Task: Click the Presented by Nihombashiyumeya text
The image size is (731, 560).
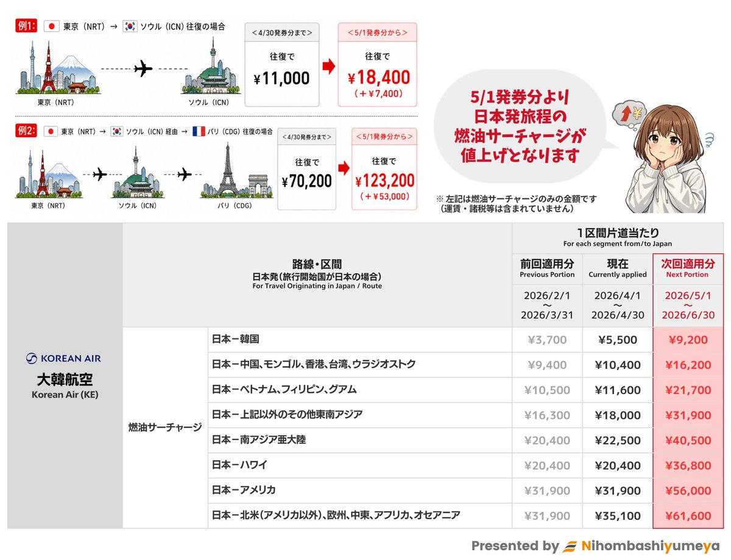Action: point(595,546)
